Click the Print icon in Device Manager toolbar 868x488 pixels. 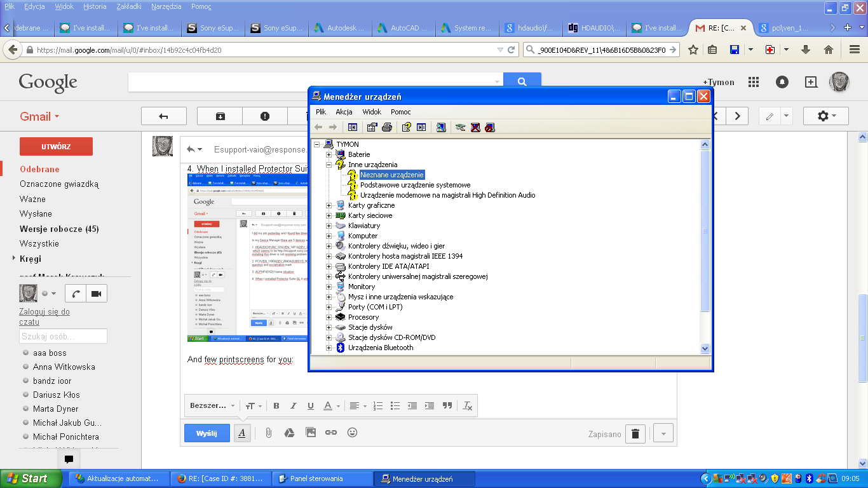click(x=387, y=127)
